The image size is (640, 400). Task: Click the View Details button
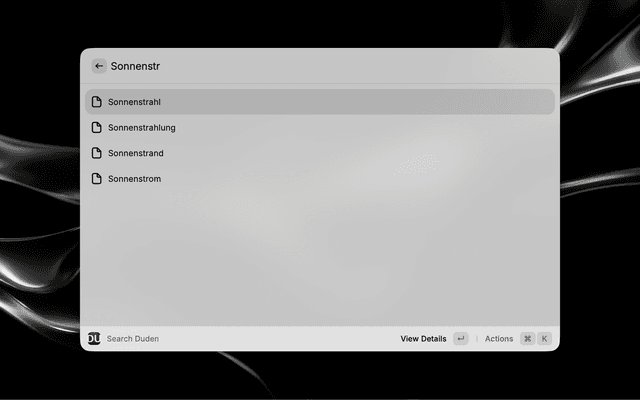(x=423, y=339)
